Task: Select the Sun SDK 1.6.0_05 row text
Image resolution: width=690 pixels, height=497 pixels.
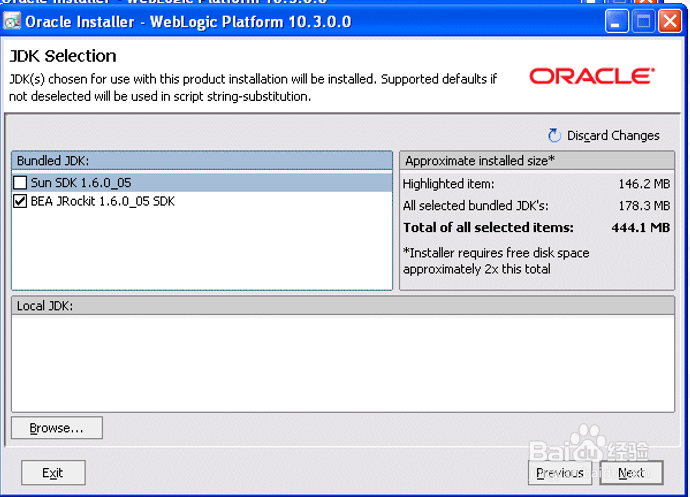Action: coord(81,182)
